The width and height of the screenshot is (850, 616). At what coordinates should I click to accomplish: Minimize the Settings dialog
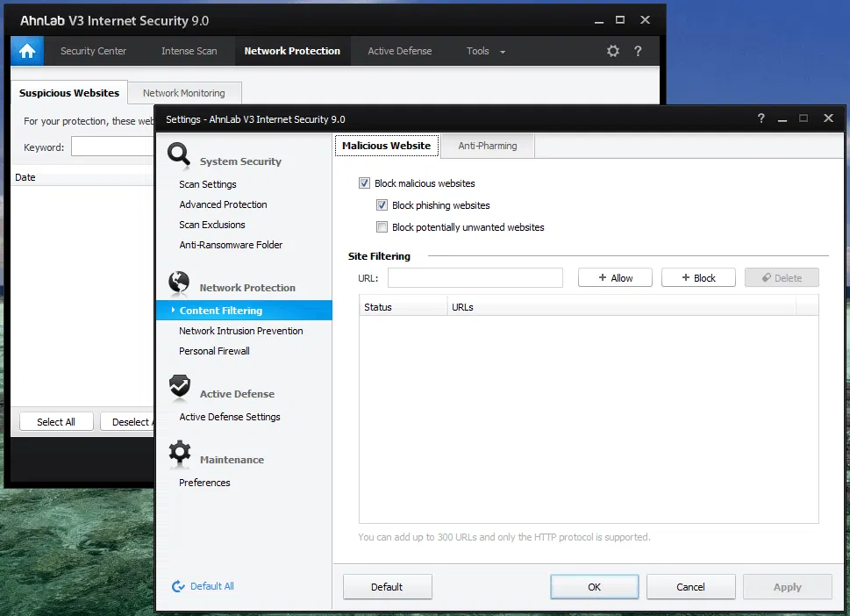pos(782,118)
